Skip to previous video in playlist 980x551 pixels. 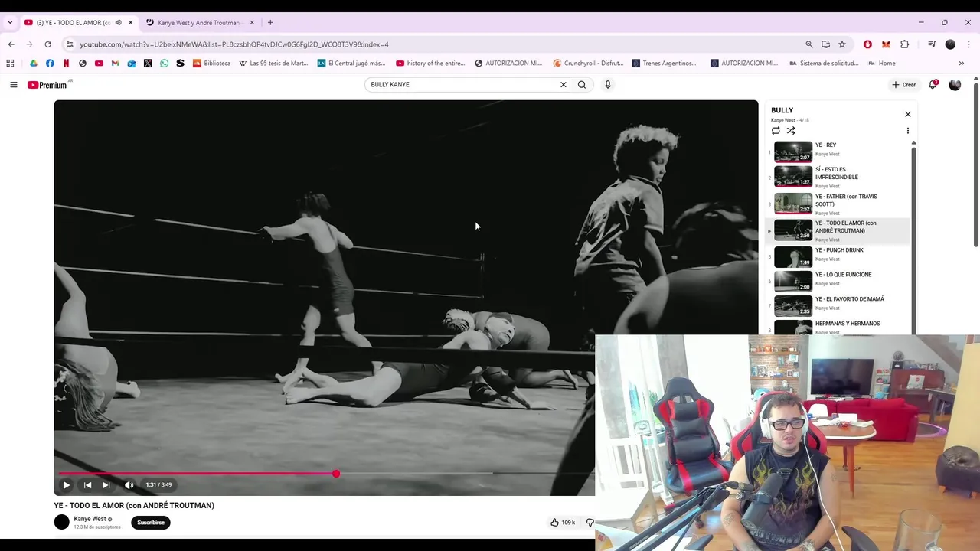click(87, 484)
